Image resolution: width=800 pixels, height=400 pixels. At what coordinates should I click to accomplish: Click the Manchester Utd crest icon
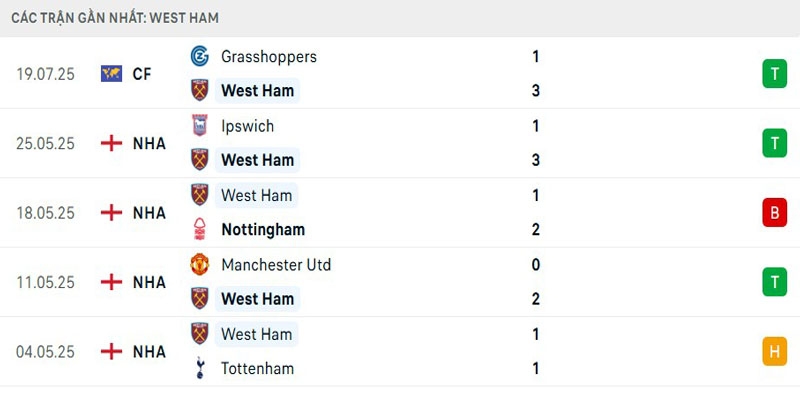point(200,265)
